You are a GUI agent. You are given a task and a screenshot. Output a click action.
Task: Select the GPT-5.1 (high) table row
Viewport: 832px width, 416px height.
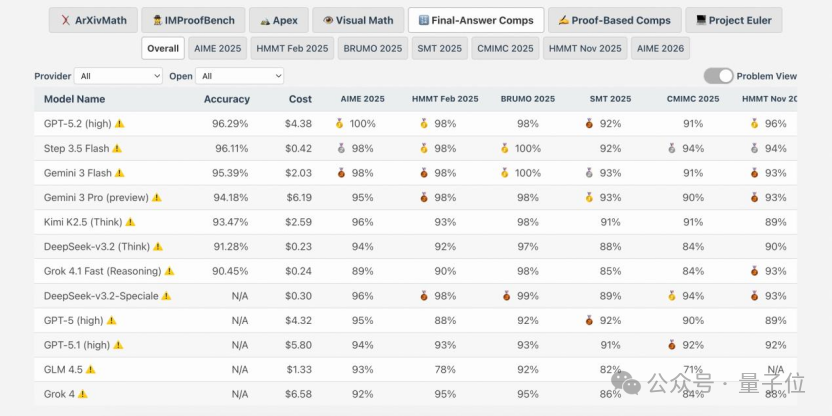(415, 345)
